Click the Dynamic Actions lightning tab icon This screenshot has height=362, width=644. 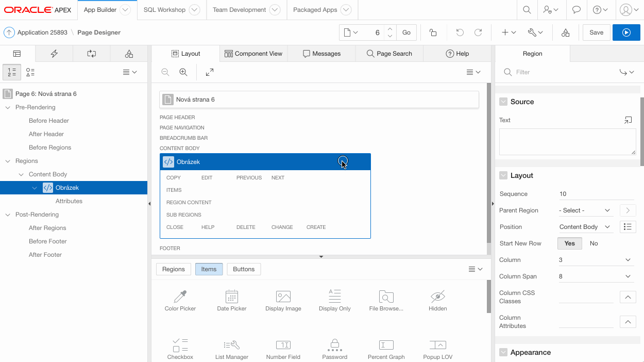coord(54,54)
